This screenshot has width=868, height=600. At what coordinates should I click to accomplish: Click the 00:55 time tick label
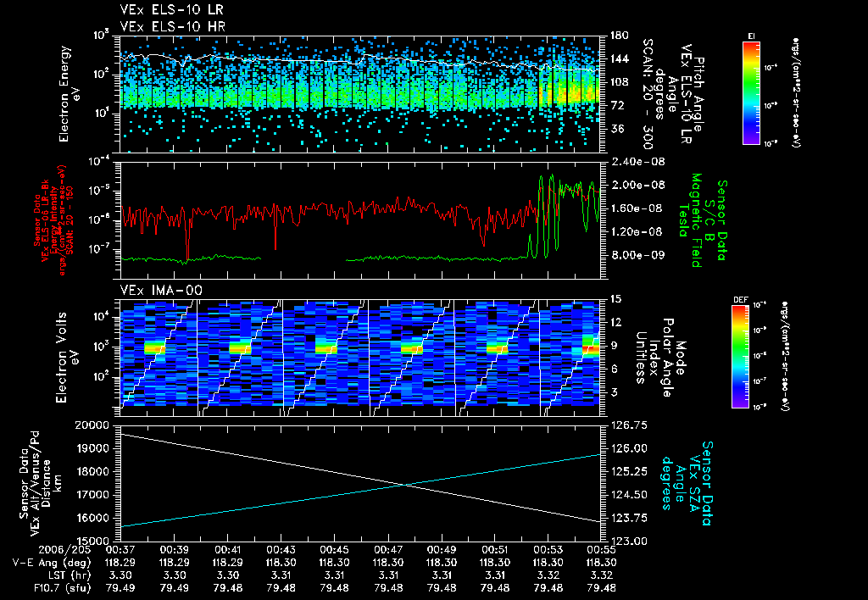[x=601, y=550]
